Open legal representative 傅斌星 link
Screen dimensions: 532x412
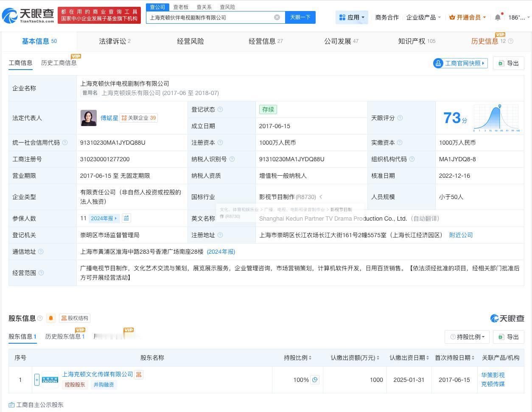pyautogui.click(x=109, y=118)
